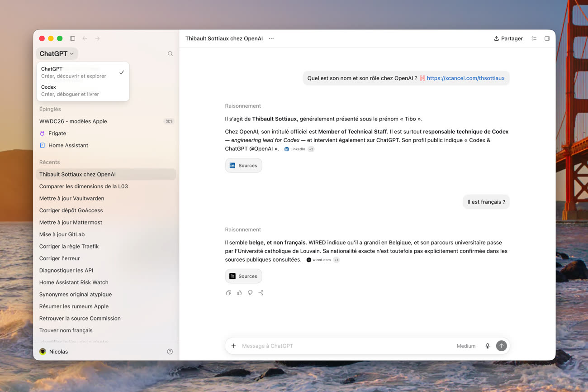Viewport: 588px width, 392px height.
Task: Open the LinkedIn inline citation
Action: coord(294,149)
